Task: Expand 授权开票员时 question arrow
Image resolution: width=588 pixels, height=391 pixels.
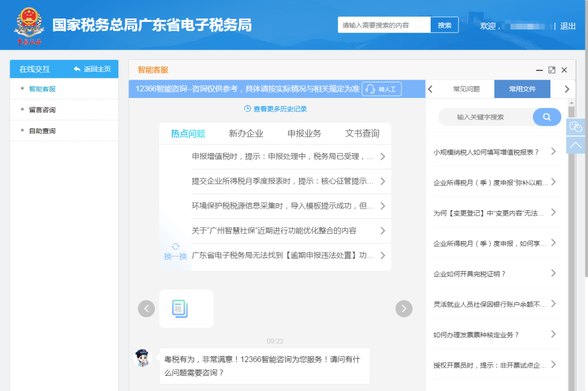Action: [554, 364]
